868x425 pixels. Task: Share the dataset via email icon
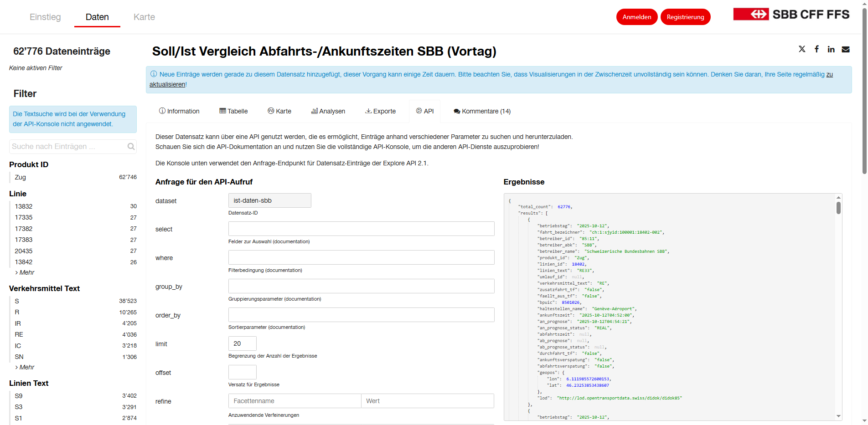tap(846, 49)
